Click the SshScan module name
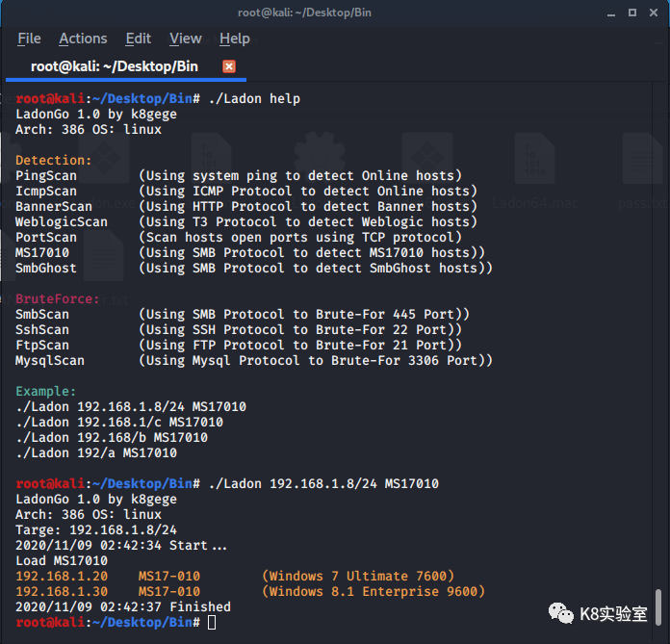This screenshot has height=644, width=670. tap(42, 329)
